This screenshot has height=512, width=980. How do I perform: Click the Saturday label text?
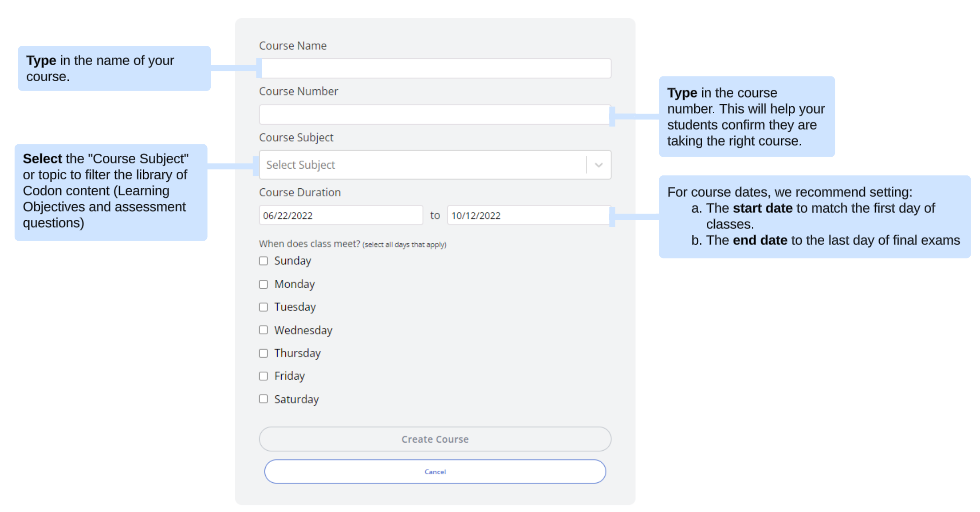tap(296, 399)
